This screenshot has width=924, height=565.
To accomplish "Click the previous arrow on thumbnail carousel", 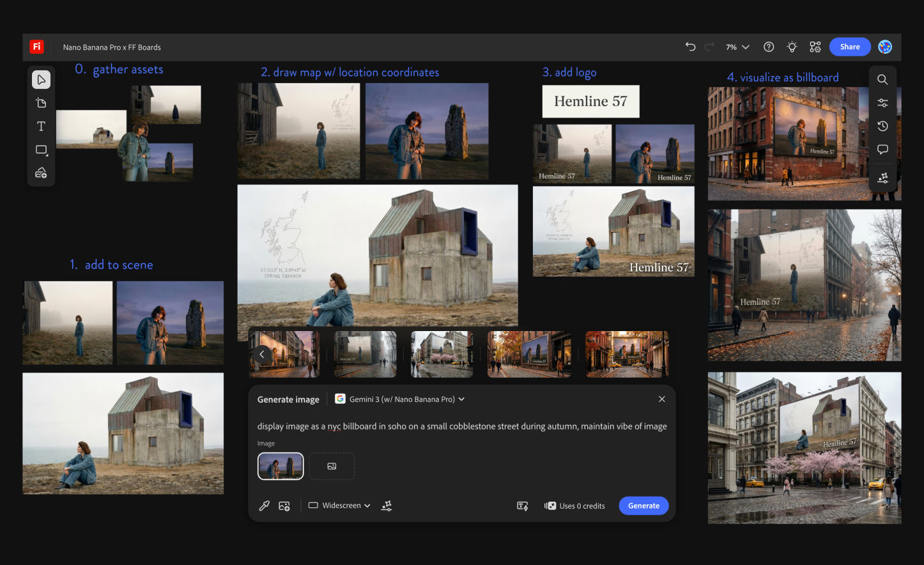I will (262, 354).
